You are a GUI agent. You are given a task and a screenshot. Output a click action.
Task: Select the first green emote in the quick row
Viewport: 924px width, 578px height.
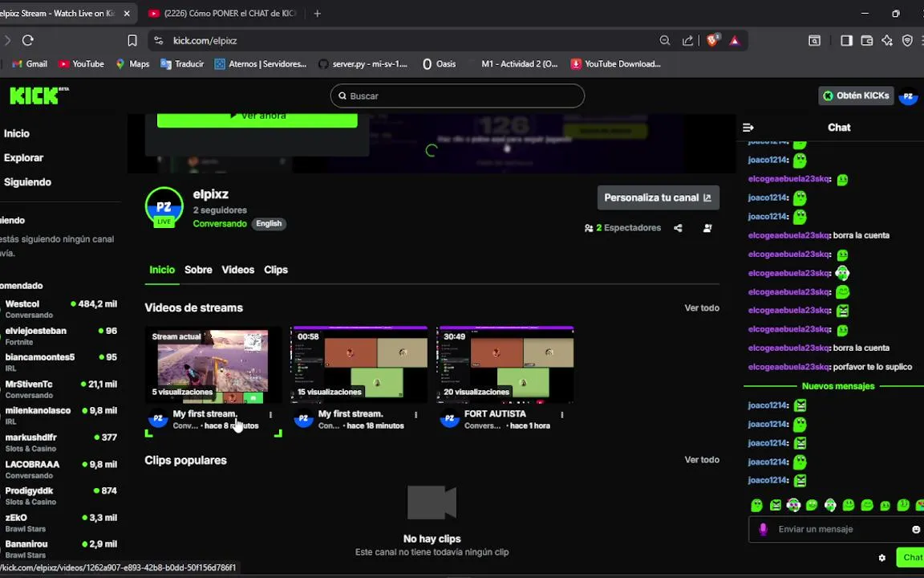(756, 505)
